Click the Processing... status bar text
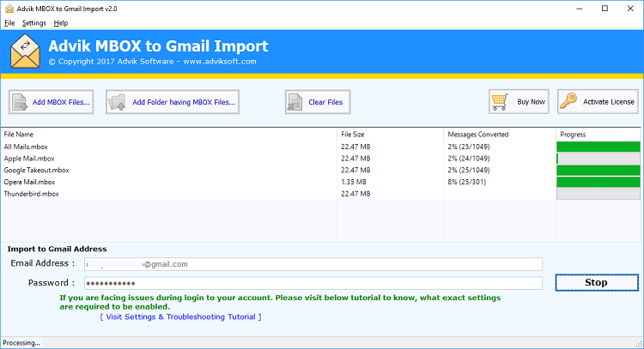The width and height of the screenshot is (644, 349). click(21, 342)
